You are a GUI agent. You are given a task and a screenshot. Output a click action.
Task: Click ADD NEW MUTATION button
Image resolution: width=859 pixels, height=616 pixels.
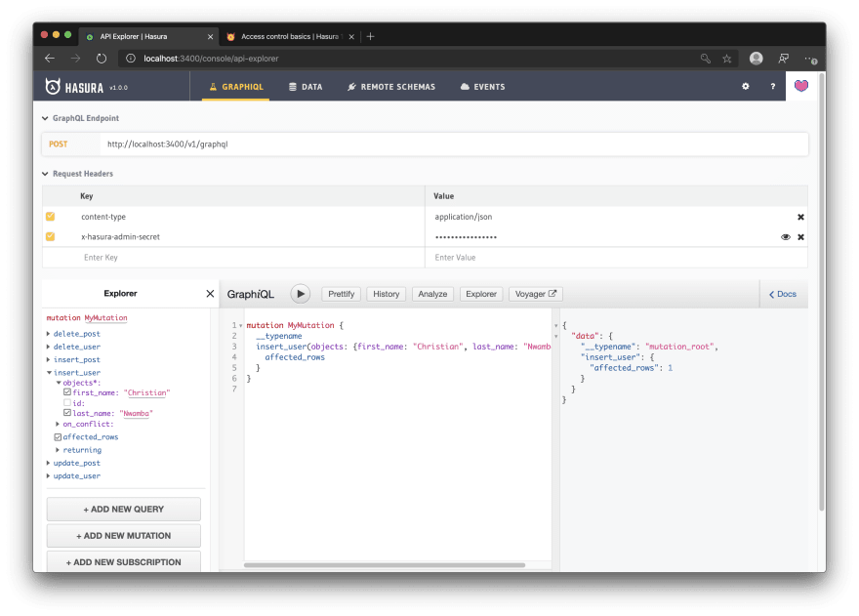[x=123, y=535]
